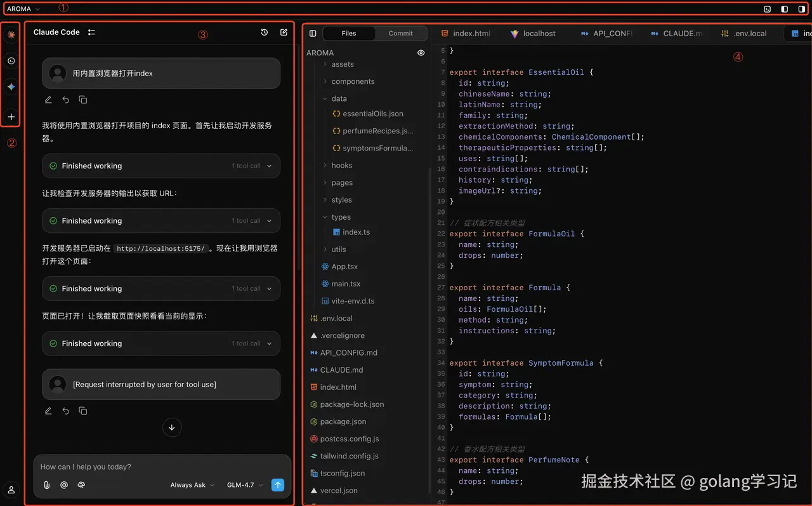This screenshot has height=506, width=812.
Task: Open the API_CONFIG editor tab
Action: pyautogui.click(x=607, y=34)
